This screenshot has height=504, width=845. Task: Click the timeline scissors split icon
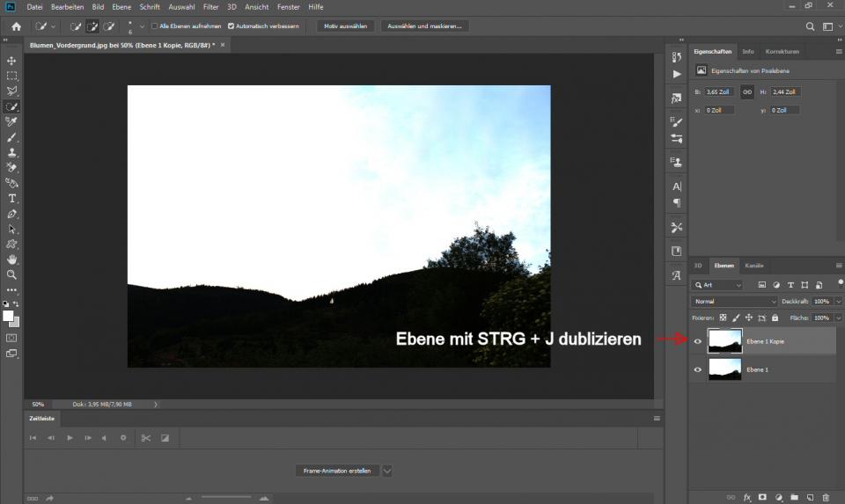146,438
